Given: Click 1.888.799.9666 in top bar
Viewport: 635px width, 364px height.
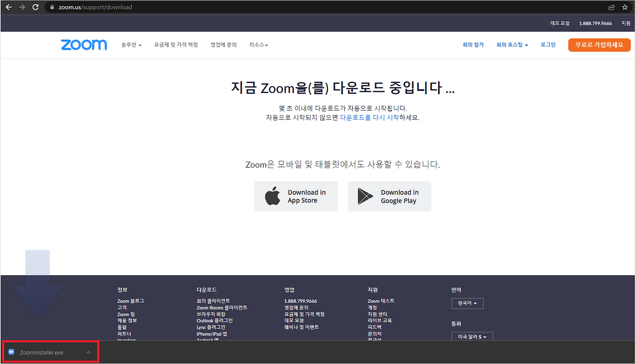Looking at the screenshot, I should [595, 23].
